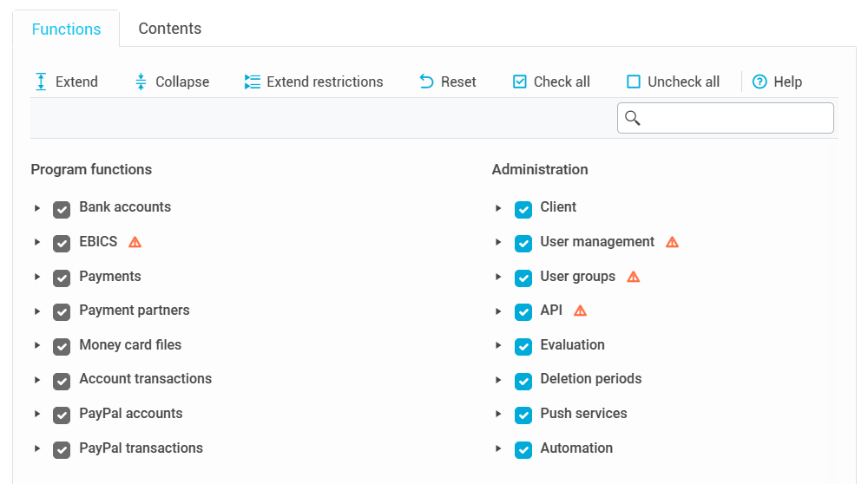
Task: Click the Reset arrow icon
Action: pos(426,82)
